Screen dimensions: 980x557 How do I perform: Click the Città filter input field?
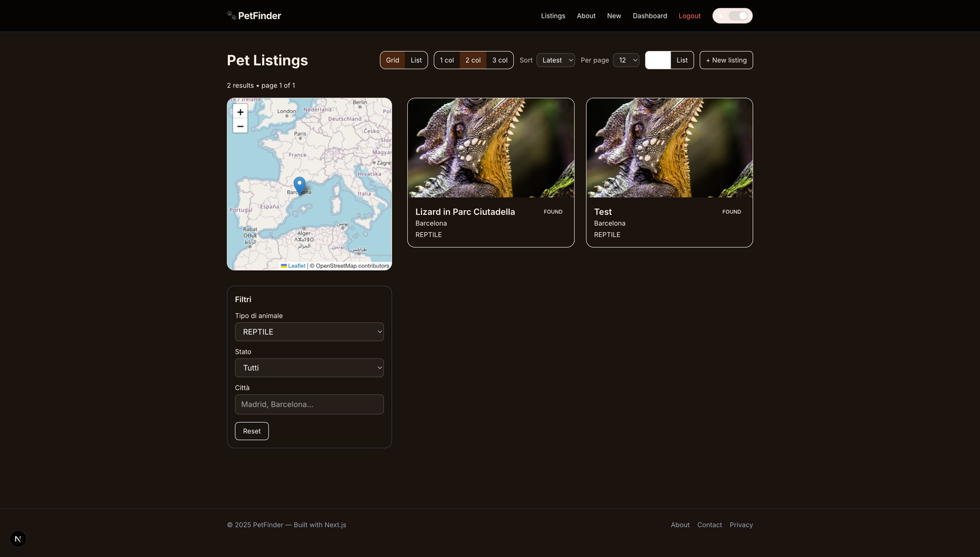[309, 404]
